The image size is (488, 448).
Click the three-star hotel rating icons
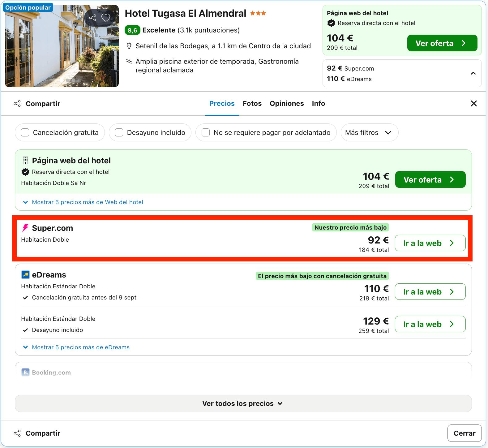click(x=258, y=13)
